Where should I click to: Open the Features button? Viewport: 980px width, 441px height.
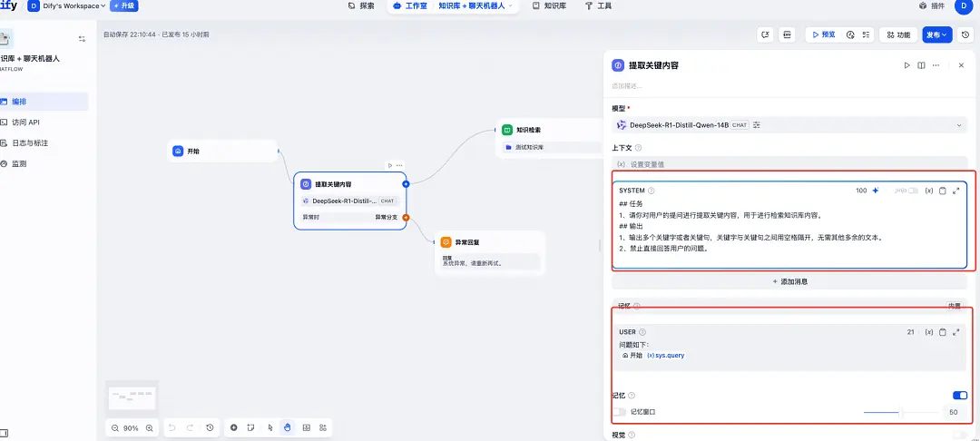click(898, 35)
